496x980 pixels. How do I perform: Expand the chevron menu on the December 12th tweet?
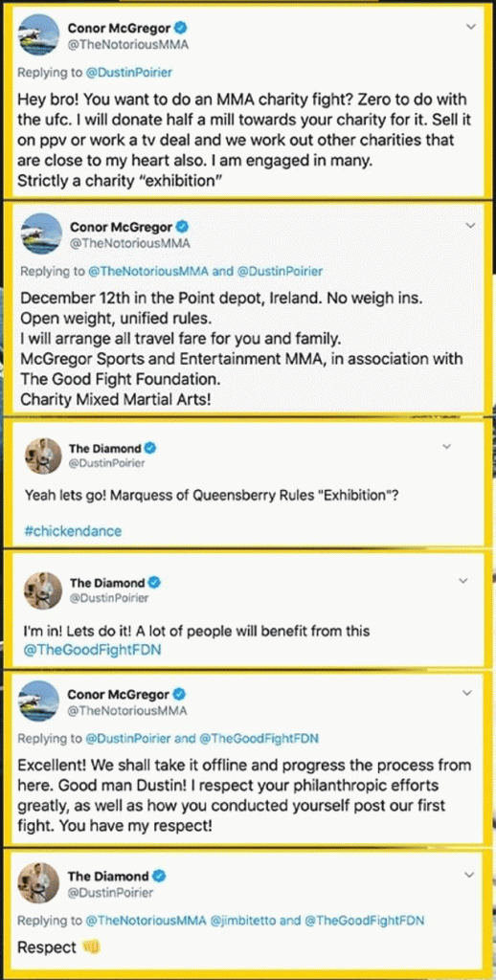(472, 224)
